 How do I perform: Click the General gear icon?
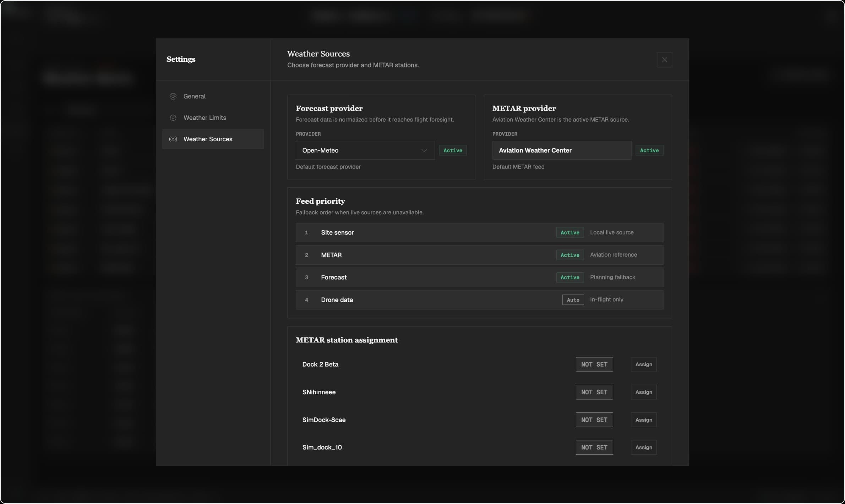173,96
